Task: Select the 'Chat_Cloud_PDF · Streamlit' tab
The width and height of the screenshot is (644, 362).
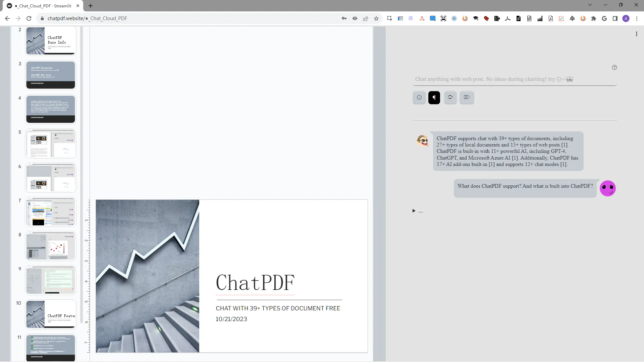Action: click(x=44, y=6)
